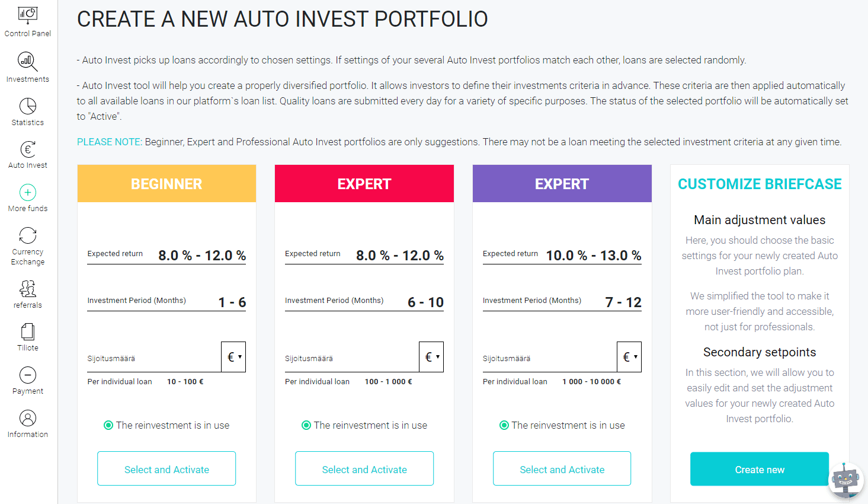Open currency dropdown in purple Expert card
Image resolution: width=868 pixels, height=504 pixels.
pyautogui.click(x=629, y=357)
